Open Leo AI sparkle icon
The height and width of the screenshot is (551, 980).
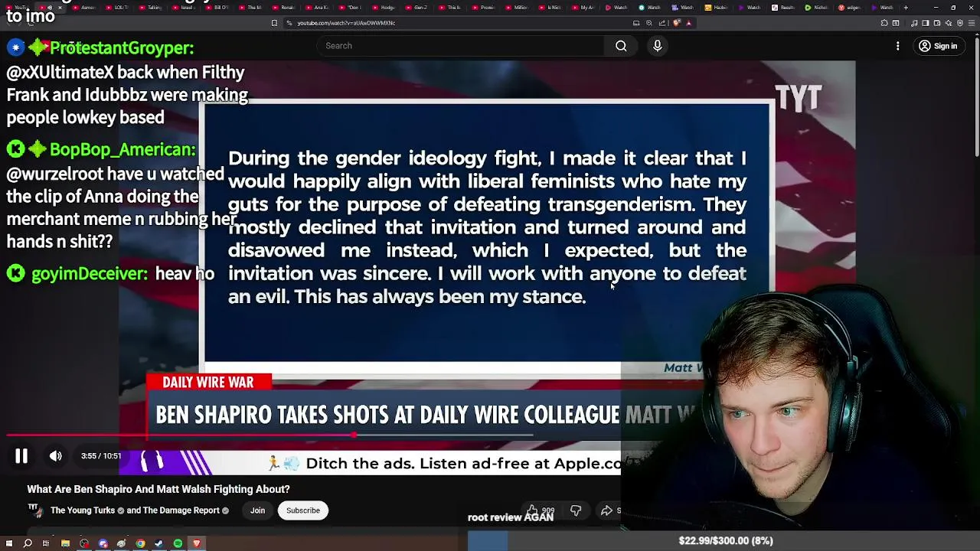pos(948,23)
